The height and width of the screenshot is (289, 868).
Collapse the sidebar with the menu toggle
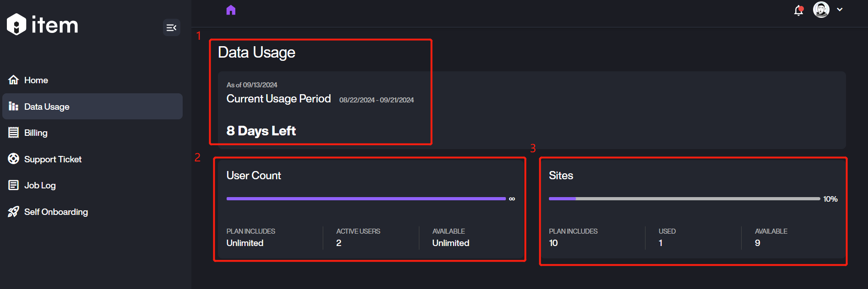171,28
